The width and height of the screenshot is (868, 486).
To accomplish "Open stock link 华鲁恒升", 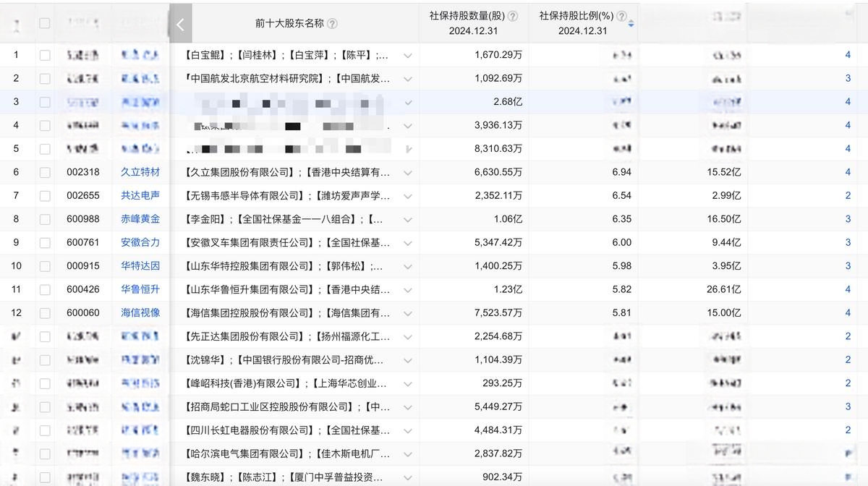I will click(140, 289).
